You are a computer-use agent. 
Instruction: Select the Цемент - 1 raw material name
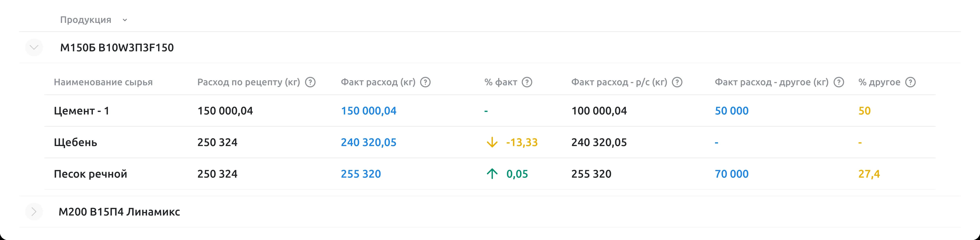pos(81,111)
